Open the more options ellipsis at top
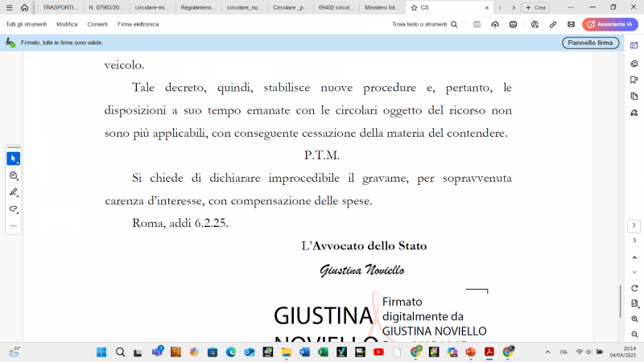The height and width of the screenshot is (362, 644). (x=571, y=7)
